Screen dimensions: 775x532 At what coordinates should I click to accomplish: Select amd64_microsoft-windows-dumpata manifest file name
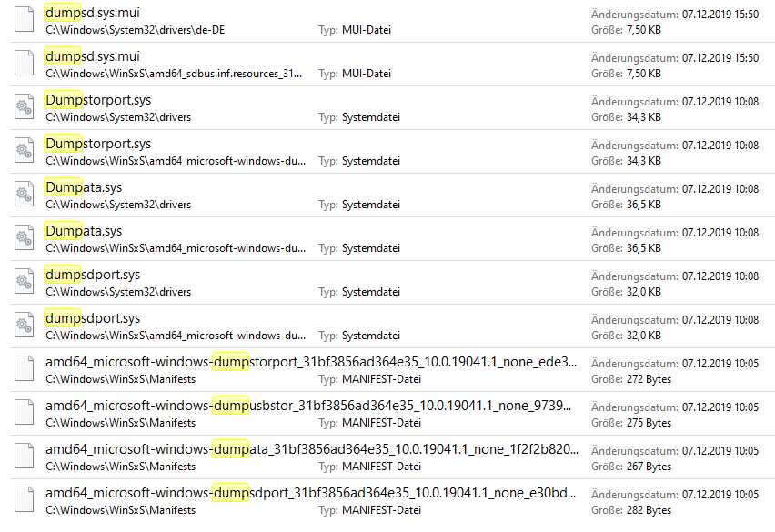point(312,449)
